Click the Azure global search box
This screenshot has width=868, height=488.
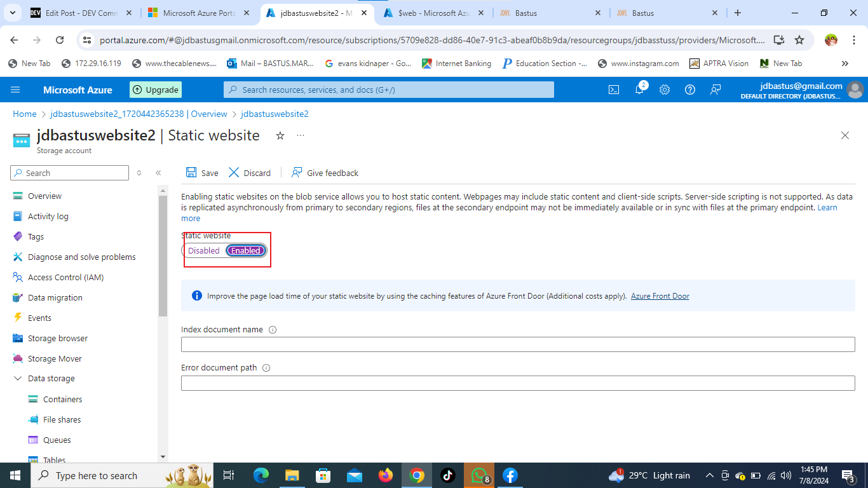389,90
